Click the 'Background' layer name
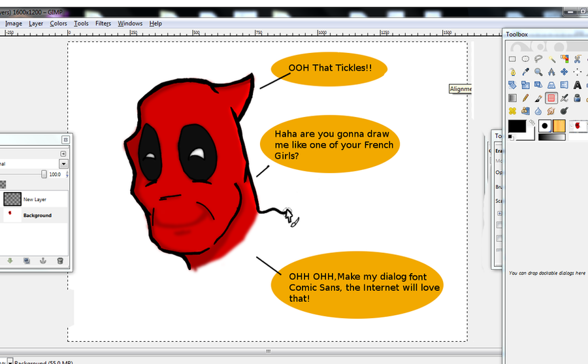 (x=37, y=216)
